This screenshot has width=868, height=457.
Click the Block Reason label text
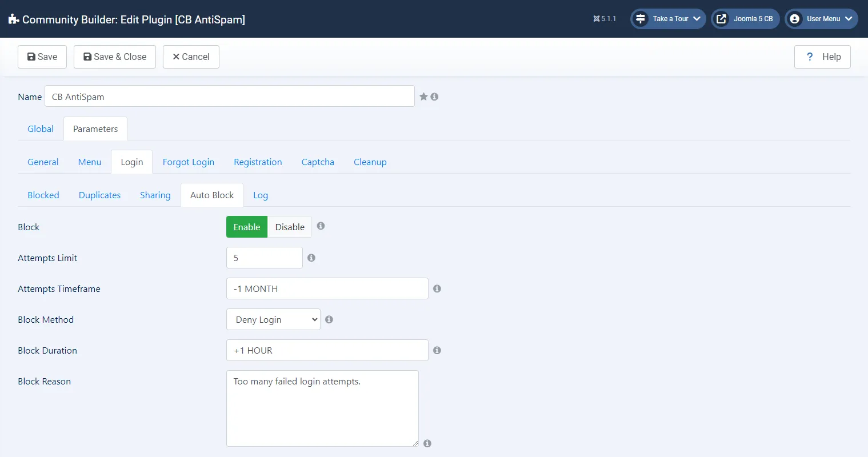(x=44, y=381)
